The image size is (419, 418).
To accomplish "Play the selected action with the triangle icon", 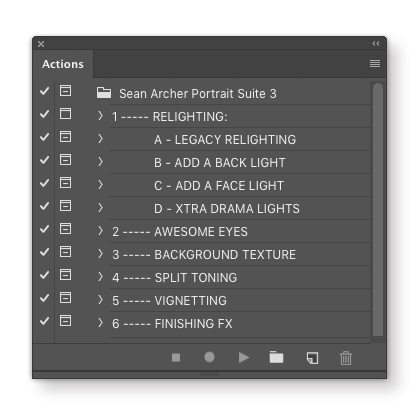I will 244,358.
